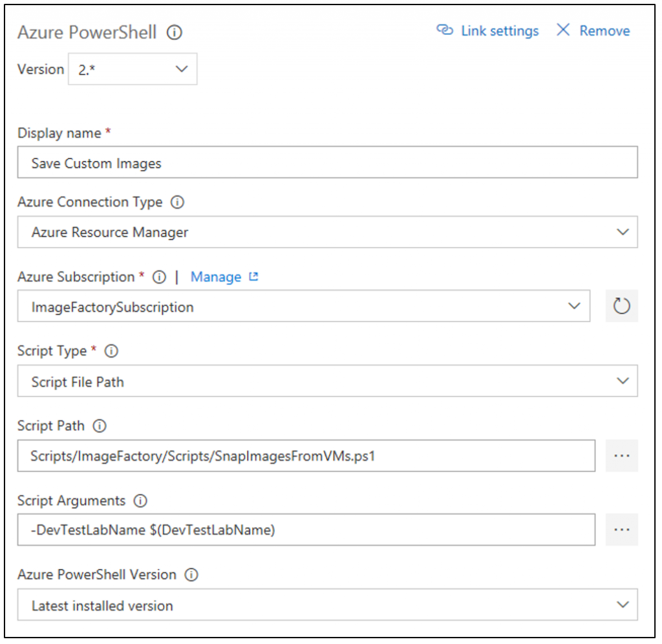Click the Remove X icon
This screenshot has width=662, height=644.
click(563, 30)
